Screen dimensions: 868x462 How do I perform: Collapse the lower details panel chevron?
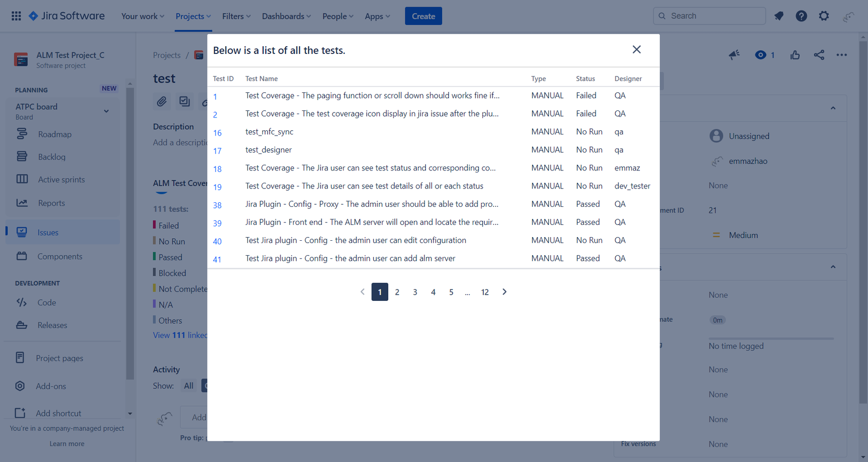point(833,267)
